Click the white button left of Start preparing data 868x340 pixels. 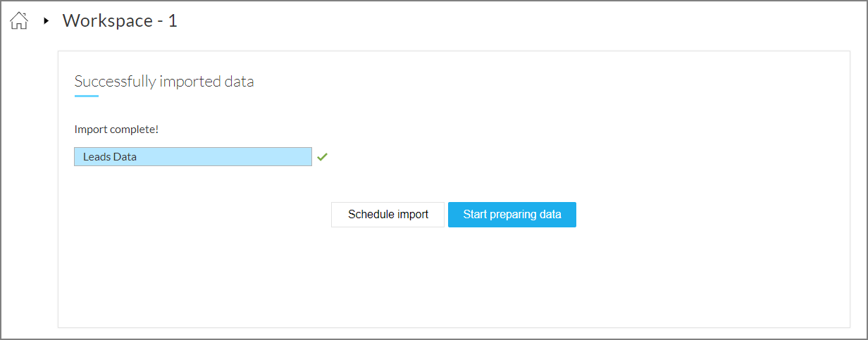point(388,215)
